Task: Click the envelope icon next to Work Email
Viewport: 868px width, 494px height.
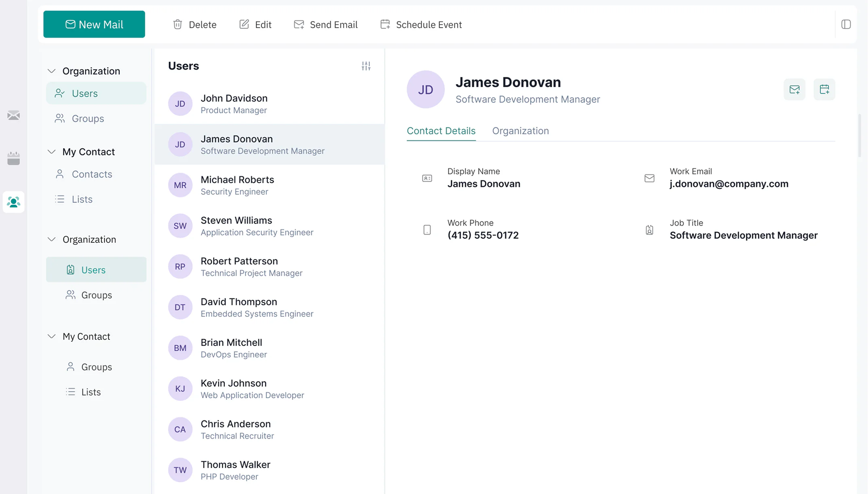Action: pos(649,178)
